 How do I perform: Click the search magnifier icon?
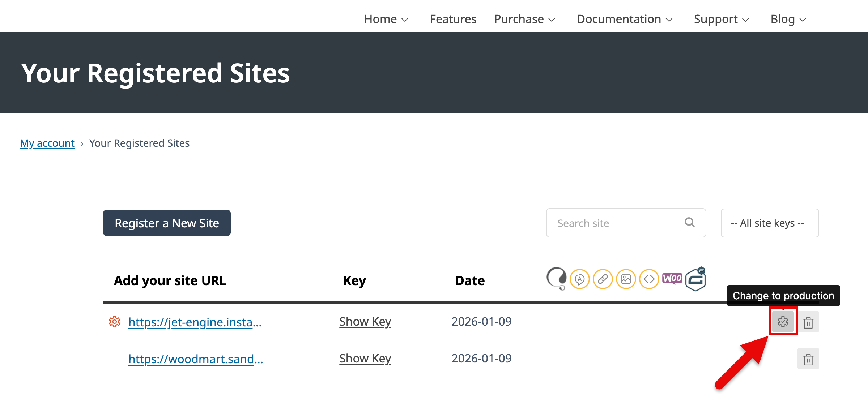[x=689, y=223]
